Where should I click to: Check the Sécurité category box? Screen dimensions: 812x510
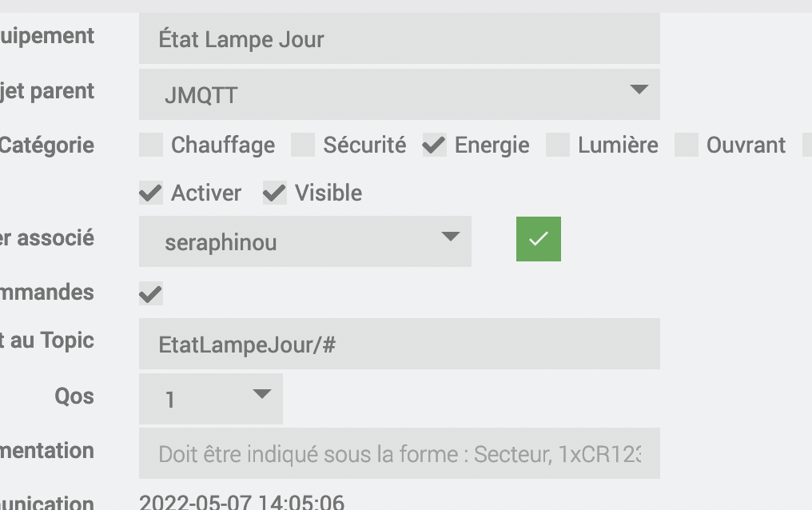point(303,145)
